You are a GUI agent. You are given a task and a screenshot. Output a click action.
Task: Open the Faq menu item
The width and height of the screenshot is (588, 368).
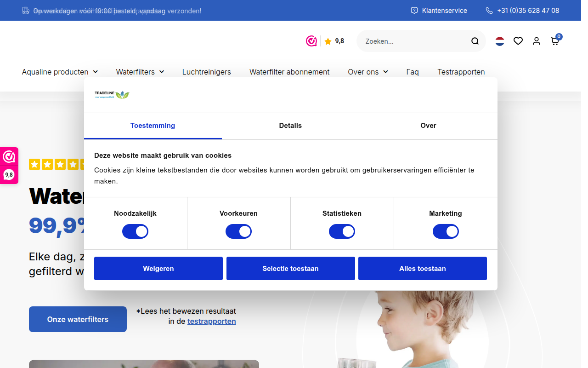pos(413,72)
